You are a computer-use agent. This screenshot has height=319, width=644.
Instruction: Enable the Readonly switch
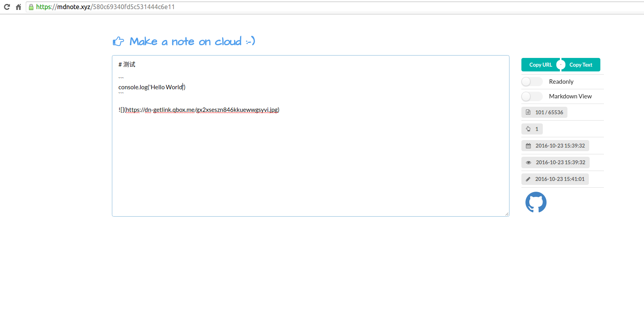tap(532, 82)
